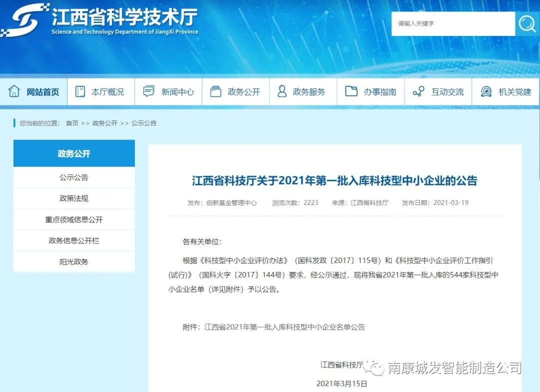Open 政务信息公开栏 sidebar item
This screenshot has width=540, height=392.
point(74,240)
